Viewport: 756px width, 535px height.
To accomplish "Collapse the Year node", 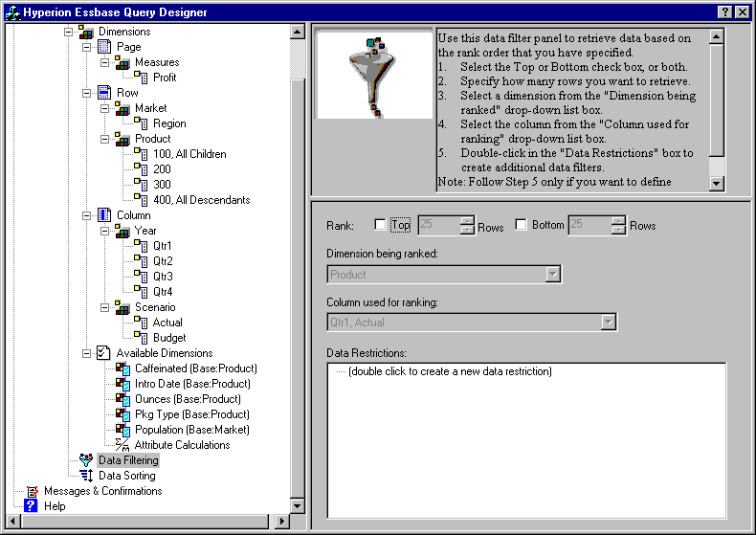I will click(104, 231).
